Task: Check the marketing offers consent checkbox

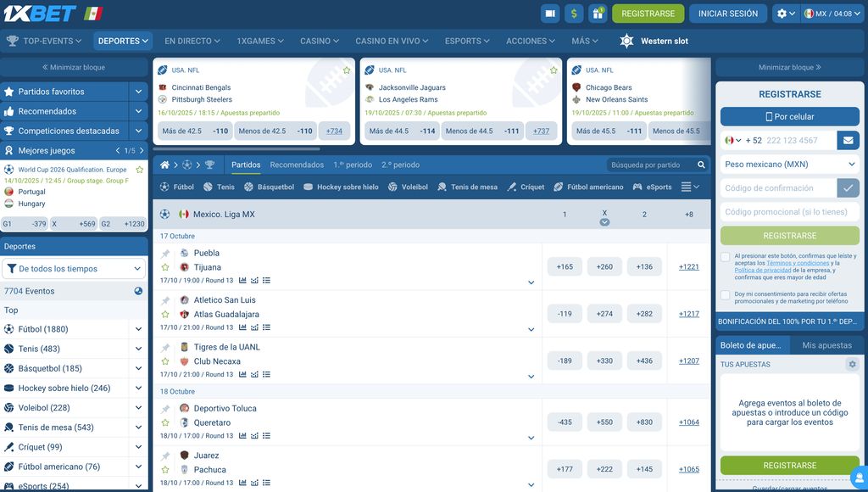Action: click(x=726, y=294)
